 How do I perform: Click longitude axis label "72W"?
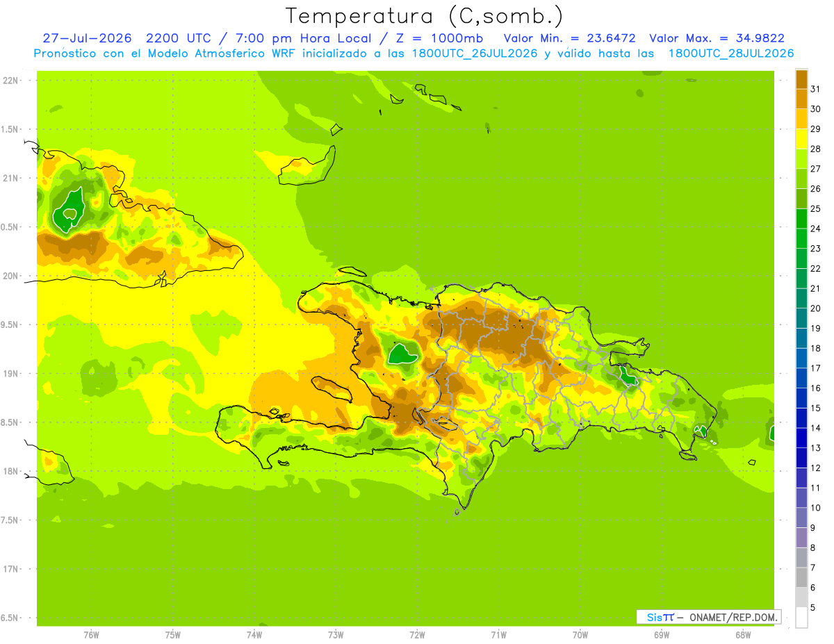[417, 635]
